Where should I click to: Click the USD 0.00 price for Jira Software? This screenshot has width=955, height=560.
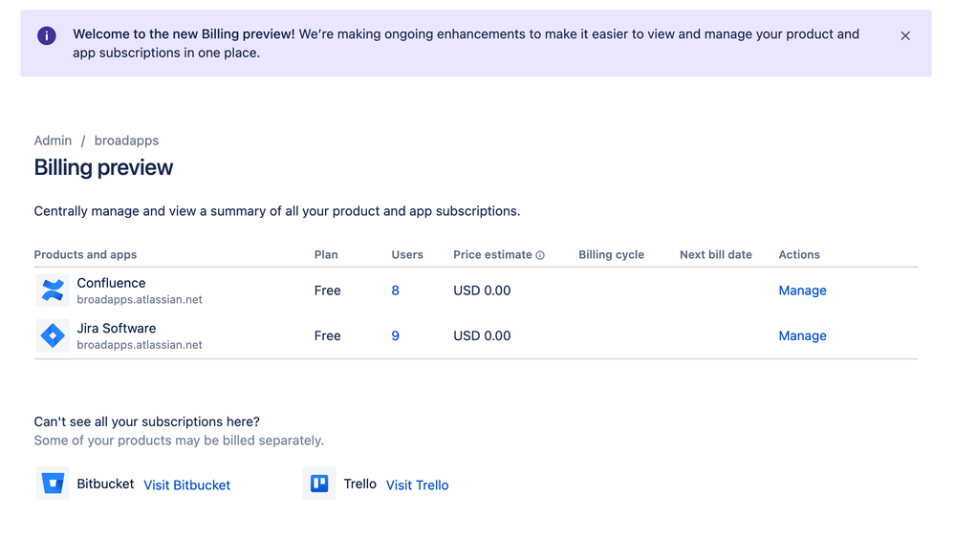pos(482,335)
